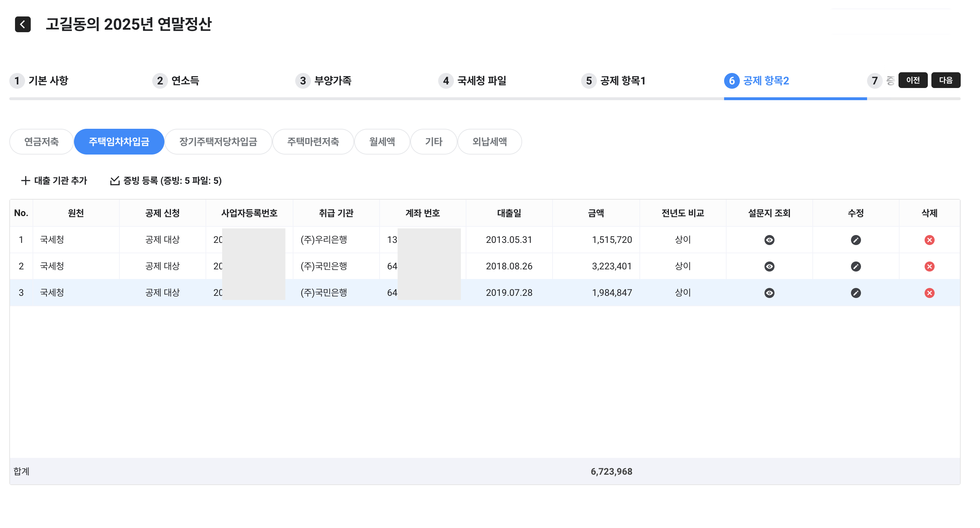View the survey for row 2 via eye icon

(x=769, y=267)
